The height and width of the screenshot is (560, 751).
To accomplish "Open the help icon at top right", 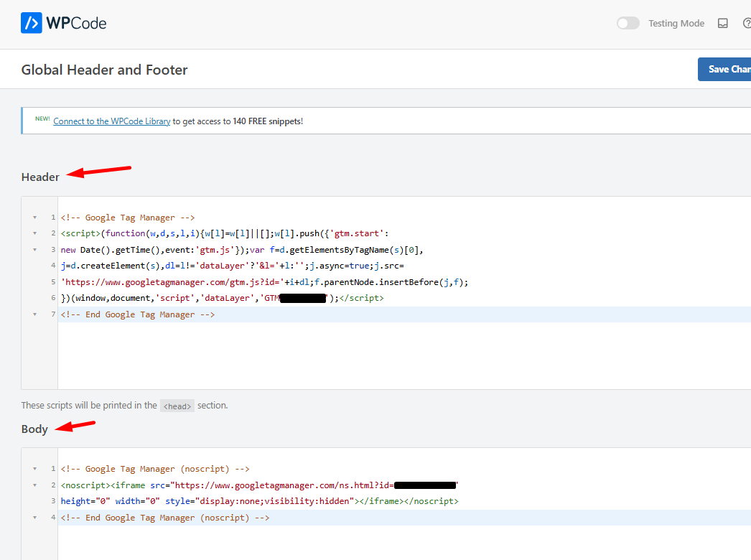I will (747, 23).
